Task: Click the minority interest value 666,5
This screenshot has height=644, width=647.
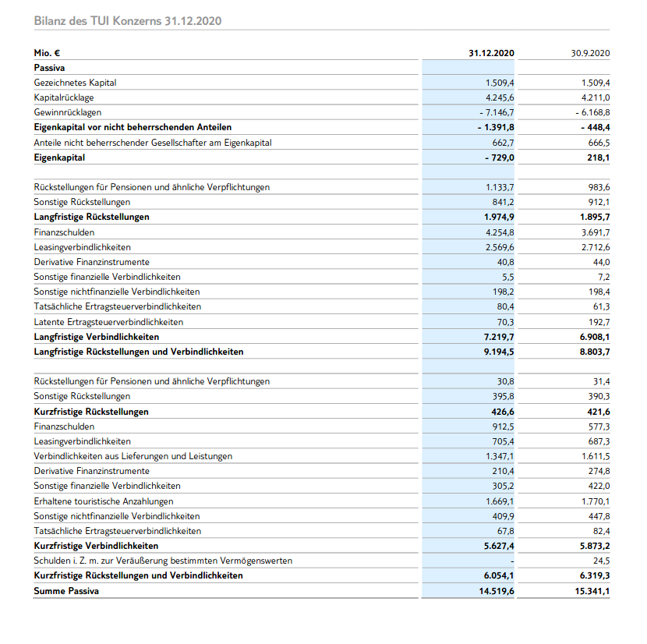Action: click(599, 143)
